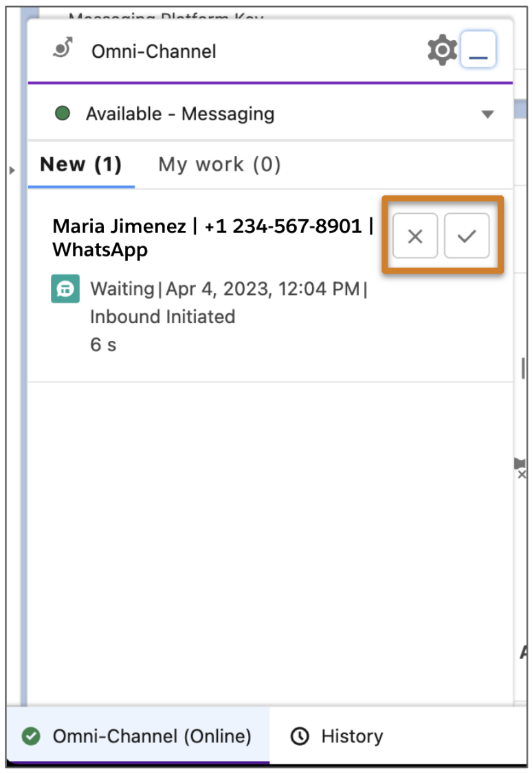
Task: Switch to the My work (0) tab
Action: tap(220, 164)
